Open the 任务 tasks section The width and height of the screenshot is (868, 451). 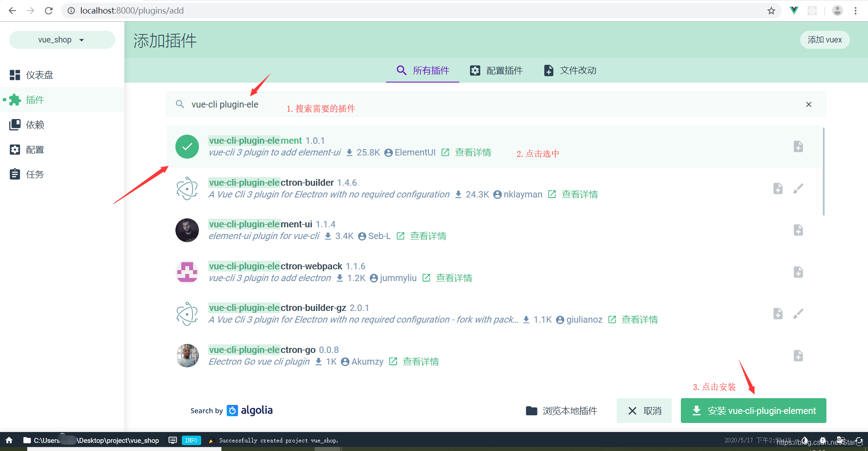pos(62,174)
